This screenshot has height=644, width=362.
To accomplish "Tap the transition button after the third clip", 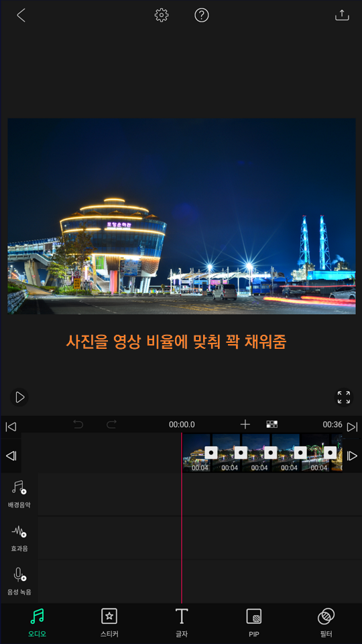I will (x=271, y=453).
